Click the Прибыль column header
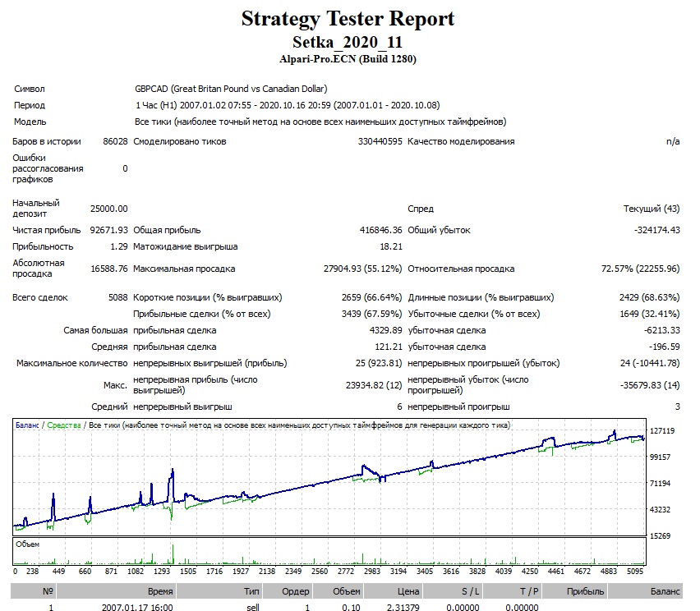Image resolution: width=700 pixels, height=611 pixels. (x=574, y=591)
